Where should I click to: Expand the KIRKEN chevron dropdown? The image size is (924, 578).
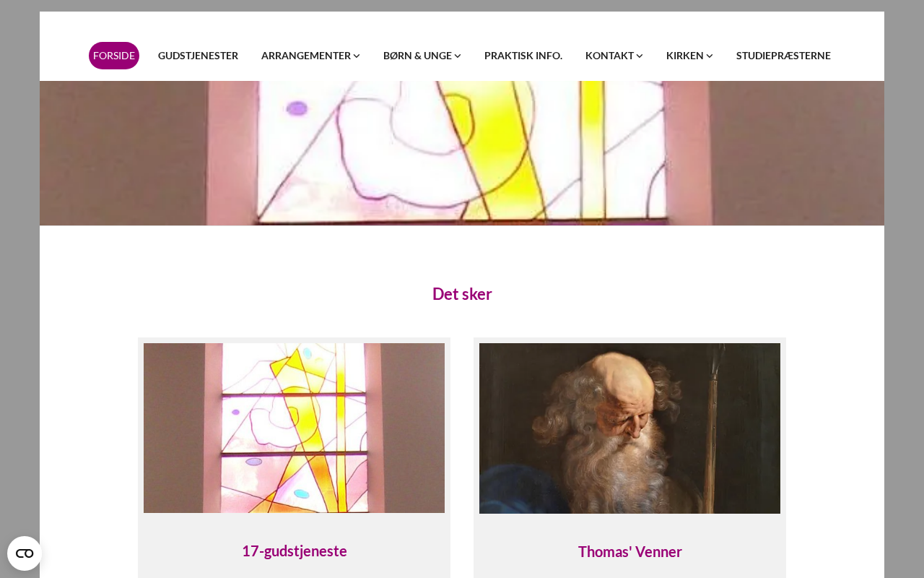pos(710,56)
